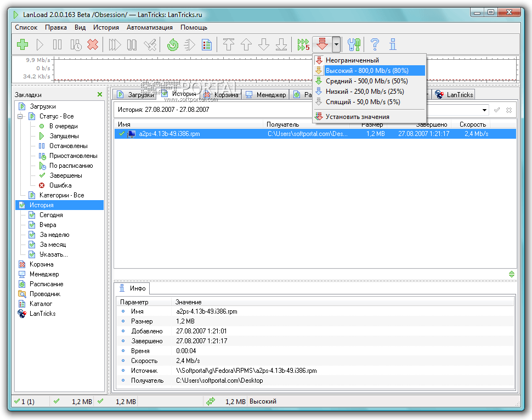
Task: Click the colored list properties icon
Action: [x=207, y=44]
